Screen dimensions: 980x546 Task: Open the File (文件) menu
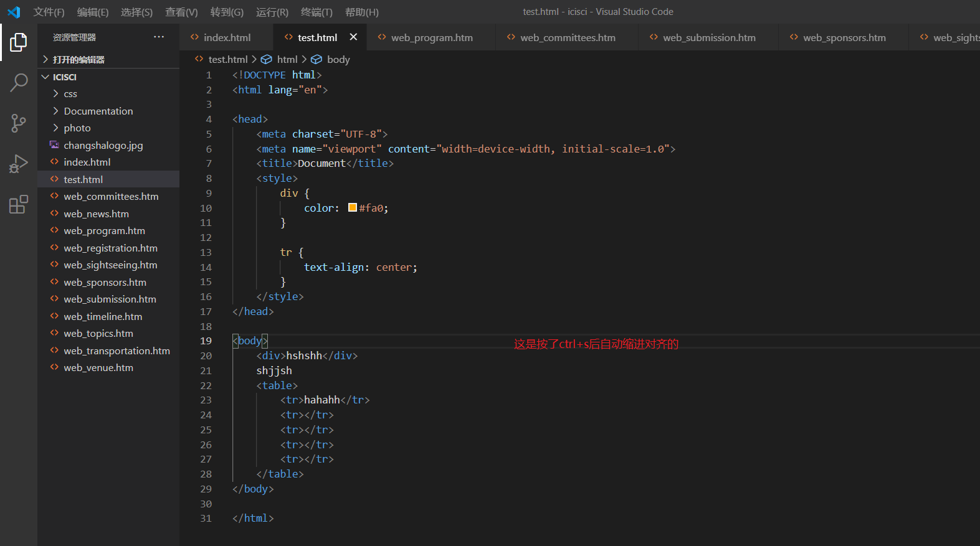[x=49, y=12]
